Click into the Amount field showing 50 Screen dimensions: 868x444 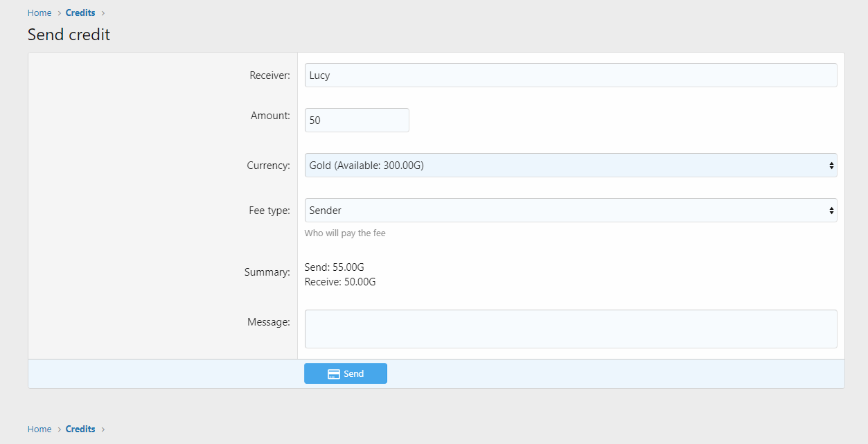tap(357, 121)
